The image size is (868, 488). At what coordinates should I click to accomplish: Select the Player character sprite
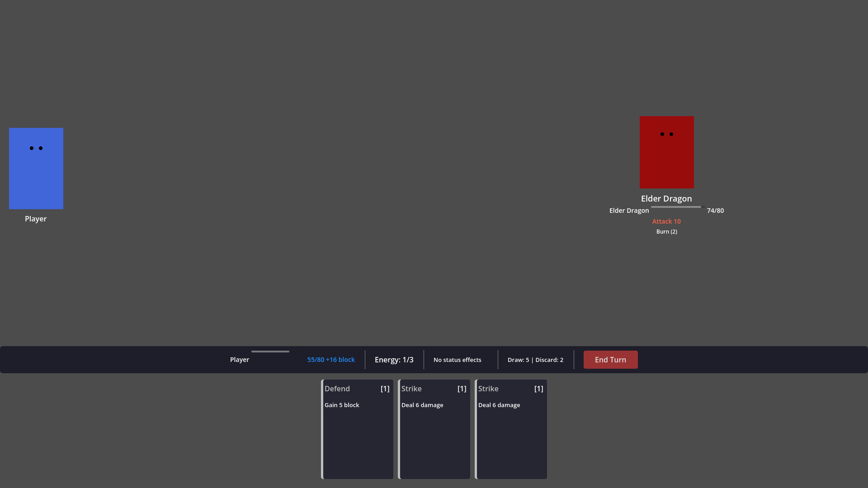[x=36, y=168]
